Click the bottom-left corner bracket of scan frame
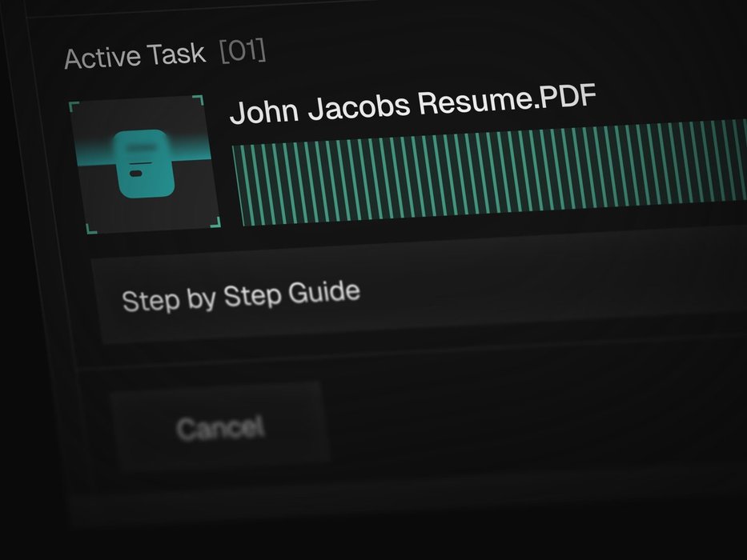The image size is (747, 560). [x=91, y=228]
